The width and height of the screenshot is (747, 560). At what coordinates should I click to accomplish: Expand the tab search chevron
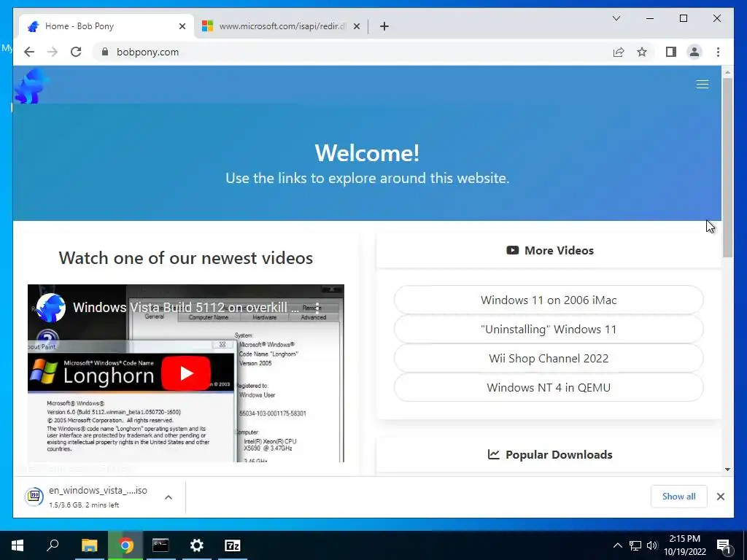(616, 18)
